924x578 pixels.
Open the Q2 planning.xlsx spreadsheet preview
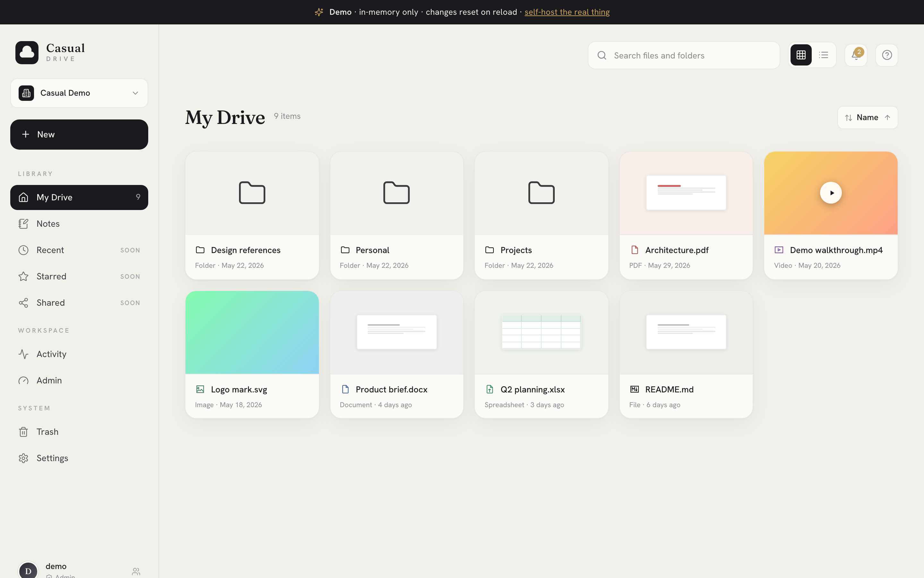tap(542, 332)
